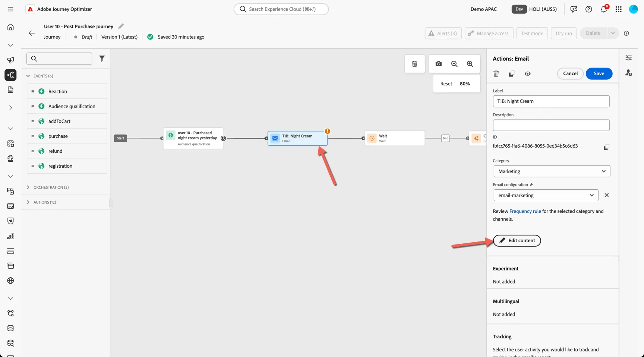Open Journeys icon in left sidebar
This screenshot has height=357, width=644.
(10, 75)
